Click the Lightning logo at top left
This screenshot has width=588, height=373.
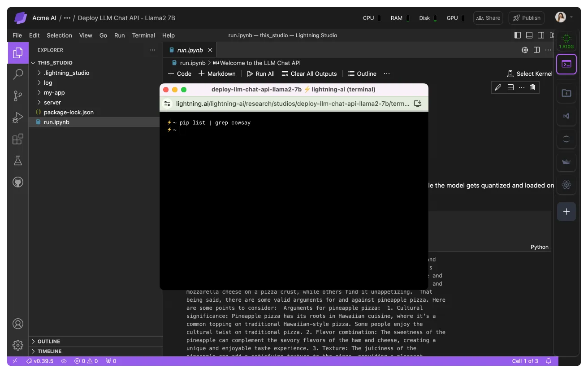(x=21, y=18)
